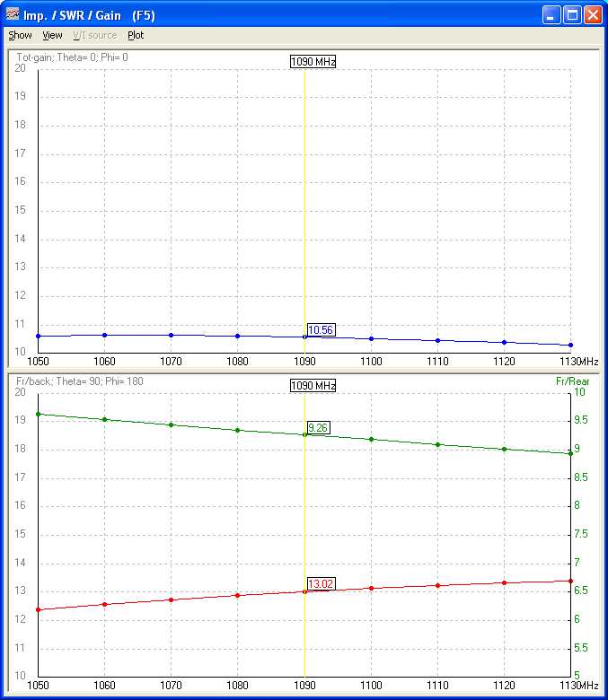The width and height of the screenshot is (608, 700).
Task: Click the green curve data point at 1100 MHz
Action: pyautogui.click(x=371, y=439)
